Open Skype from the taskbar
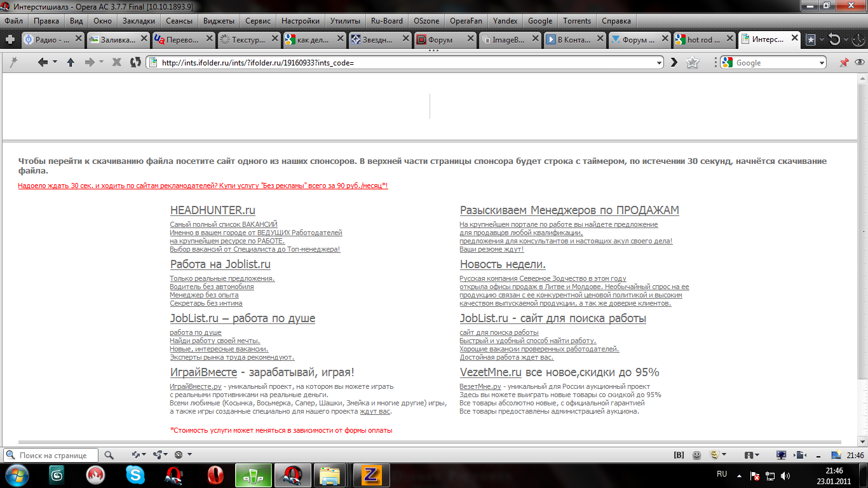Screen dimensions: 868x488 coord(135,475)
